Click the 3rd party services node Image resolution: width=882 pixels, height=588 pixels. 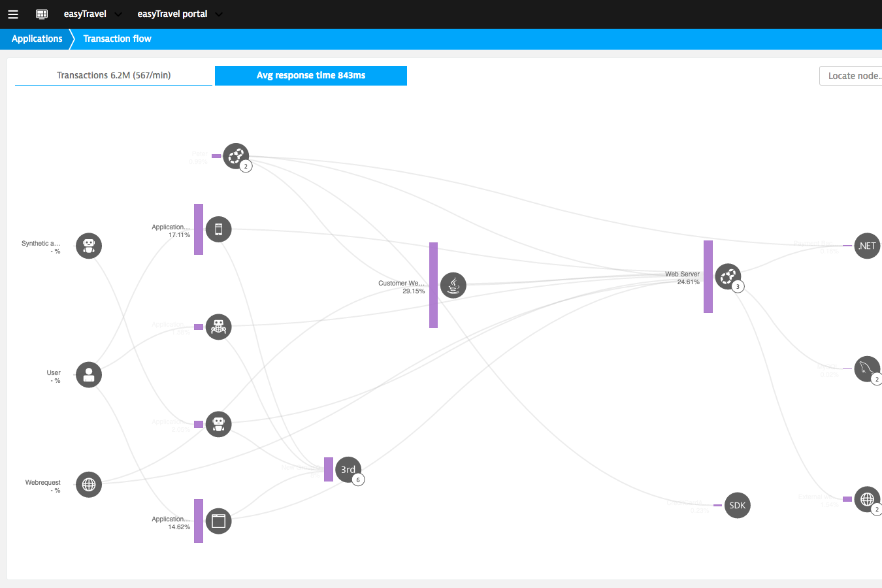[x=348, y=469]
